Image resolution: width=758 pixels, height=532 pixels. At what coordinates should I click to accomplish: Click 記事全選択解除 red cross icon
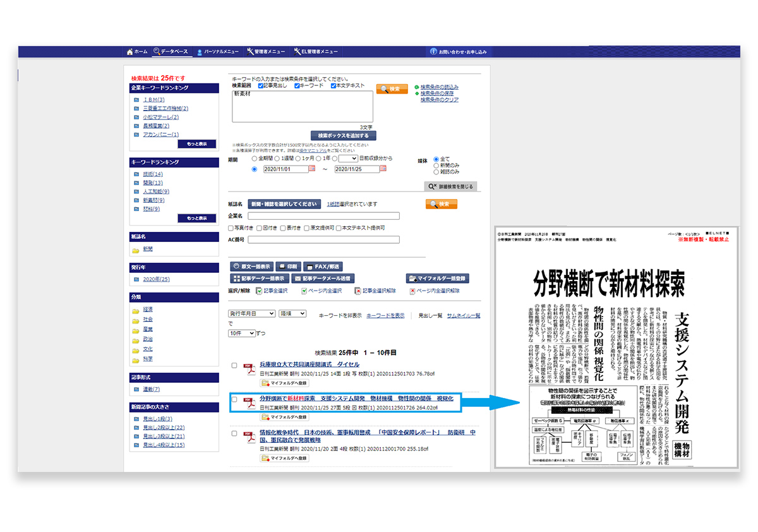click(358, 291)
